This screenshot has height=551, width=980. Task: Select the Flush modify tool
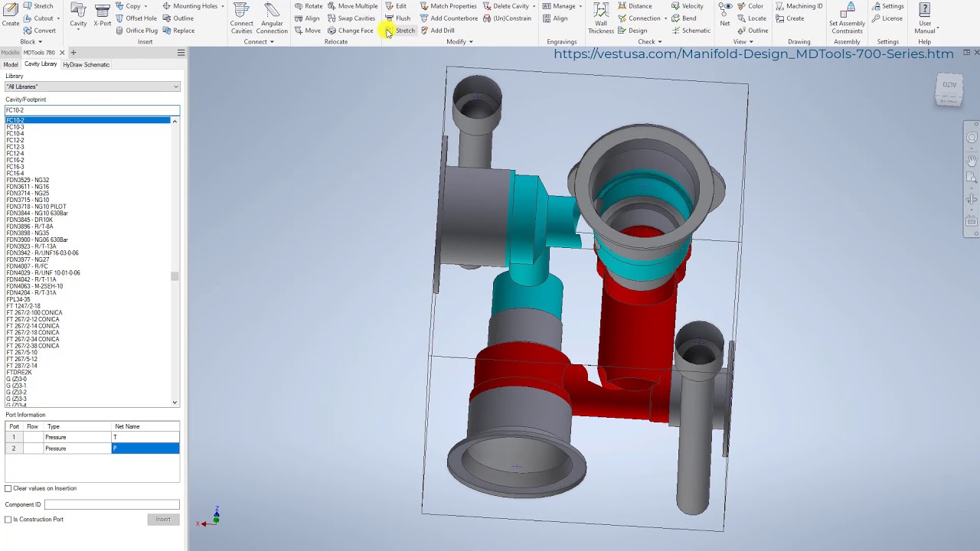pos(397,18)
